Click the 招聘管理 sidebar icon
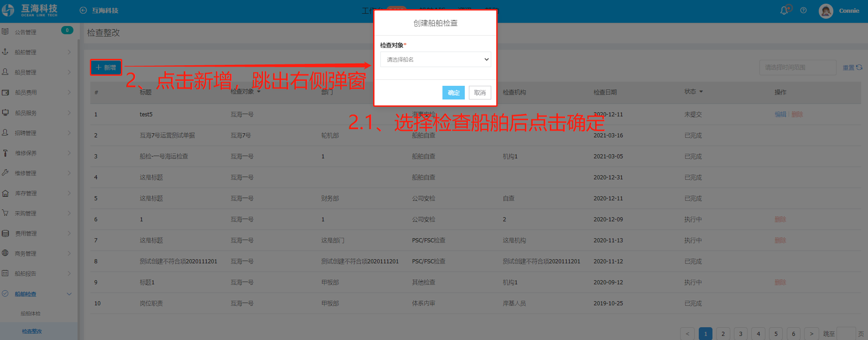 click(x=5, y=132)
